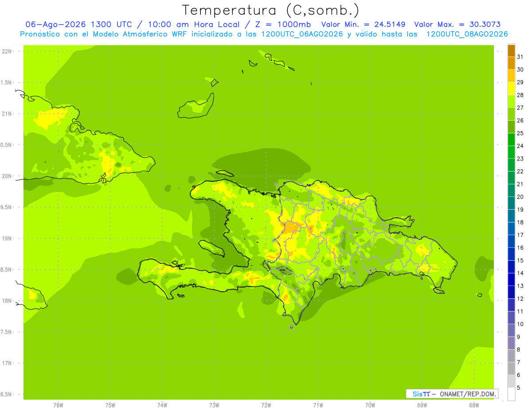The height and width of the screenshot is (411, 532).
Task: Click the "76W" longitude axis label
Action: [x=58, y=405]
